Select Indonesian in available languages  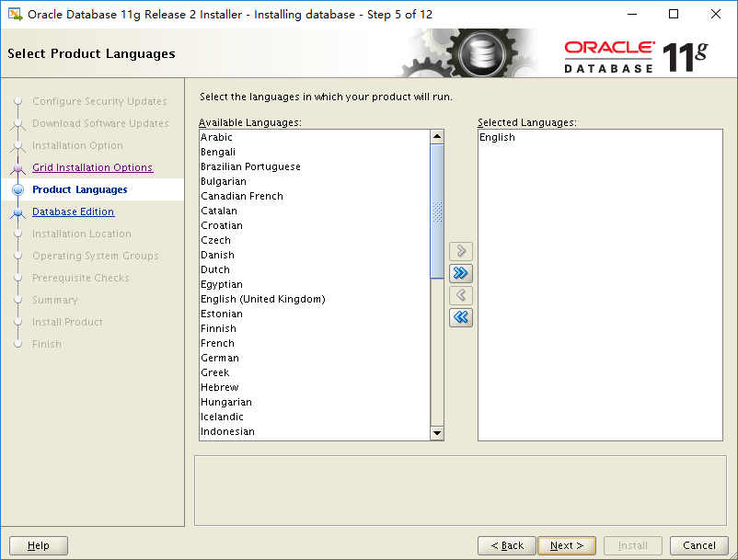click(315, 431)
